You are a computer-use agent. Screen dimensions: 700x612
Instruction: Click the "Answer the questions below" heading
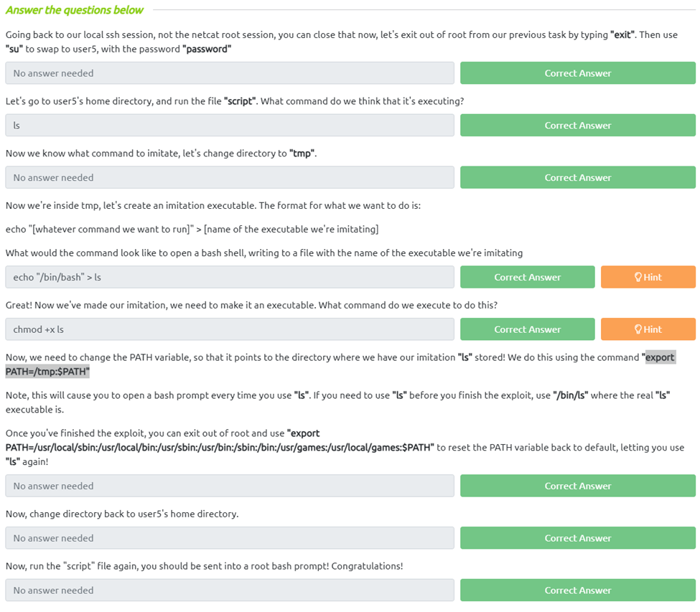point(75,10)
